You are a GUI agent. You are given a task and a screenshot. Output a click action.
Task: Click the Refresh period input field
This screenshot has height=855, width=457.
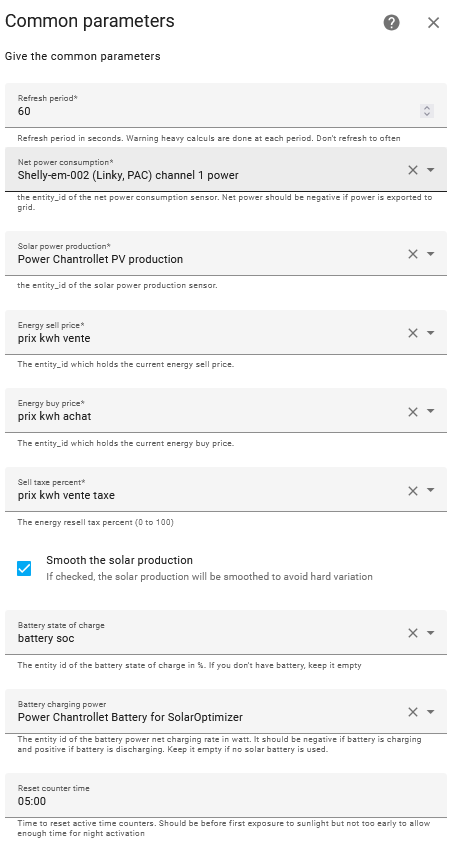[226, 106]
